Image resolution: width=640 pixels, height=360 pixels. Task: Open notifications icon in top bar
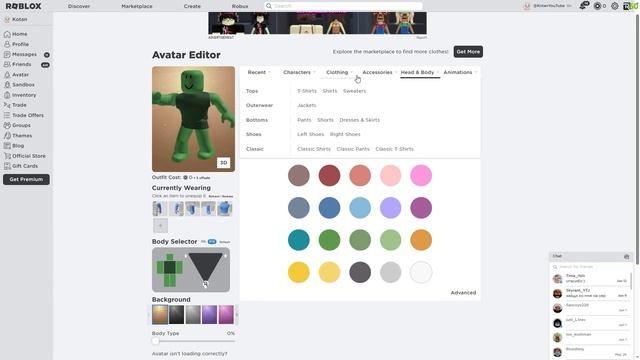click(584, 6)
